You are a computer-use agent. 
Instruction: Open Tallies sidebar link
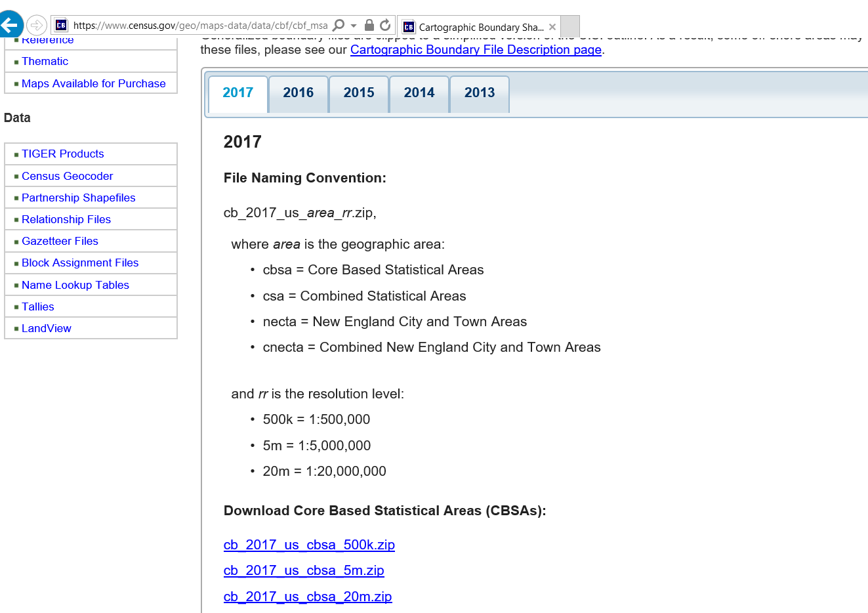pos(38,306)
